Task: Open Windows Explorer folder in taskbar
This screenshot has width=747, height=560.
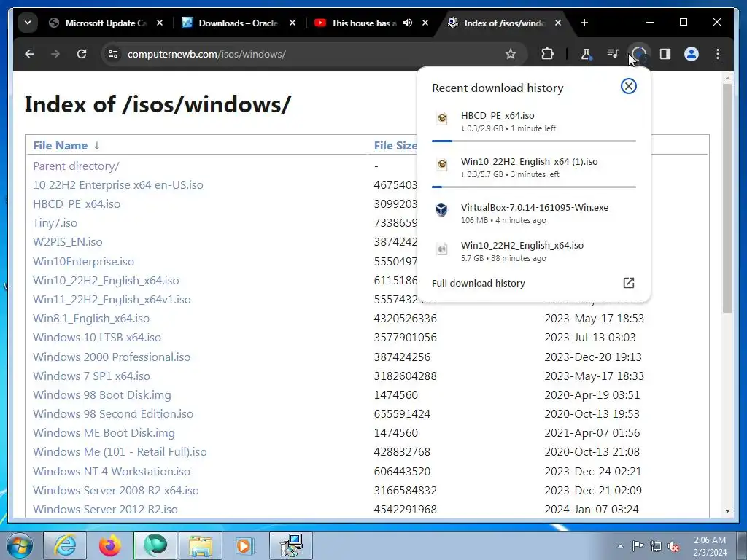Action: click(201, 545)
